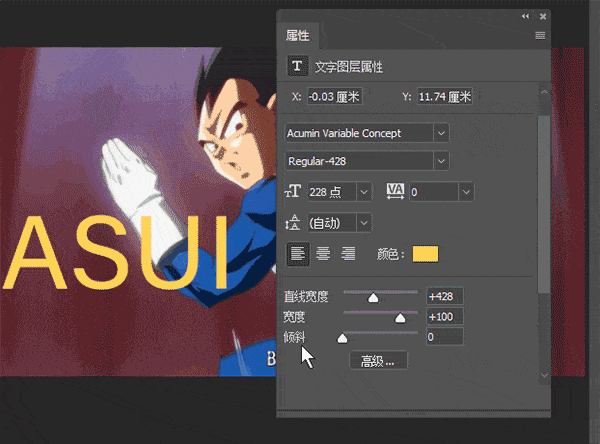Click the 颜色 label
This screenshot has width=600, height=444.
click(x=390, y=254)
